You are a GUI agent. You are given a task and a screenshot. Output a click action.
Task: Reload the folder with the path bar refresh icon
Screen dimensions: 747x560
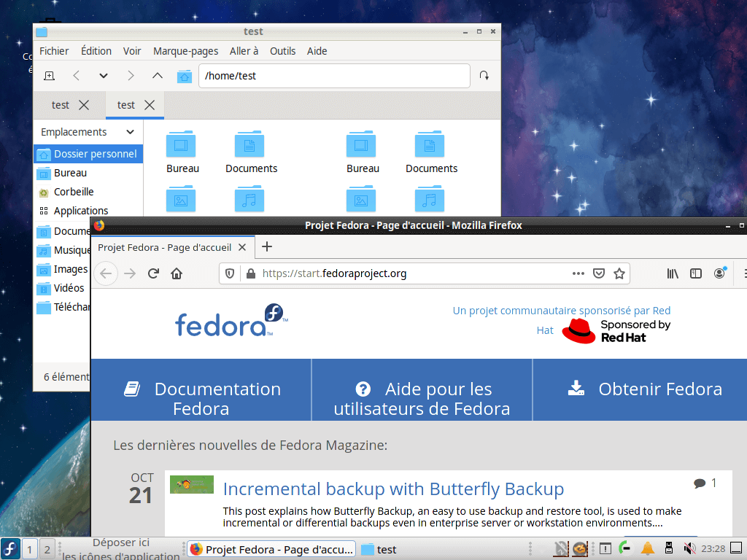point(484,76)
